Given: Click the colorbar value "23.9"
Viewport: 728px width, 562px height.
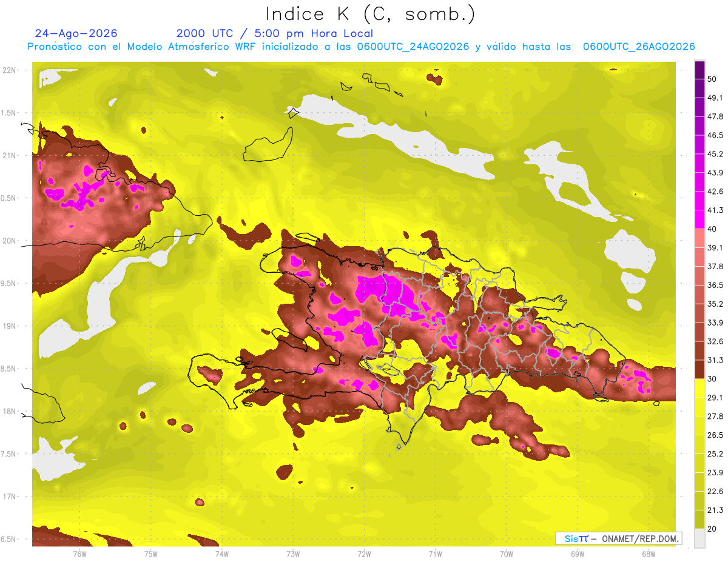Looking at the screenshot, I should click(715, 473).
